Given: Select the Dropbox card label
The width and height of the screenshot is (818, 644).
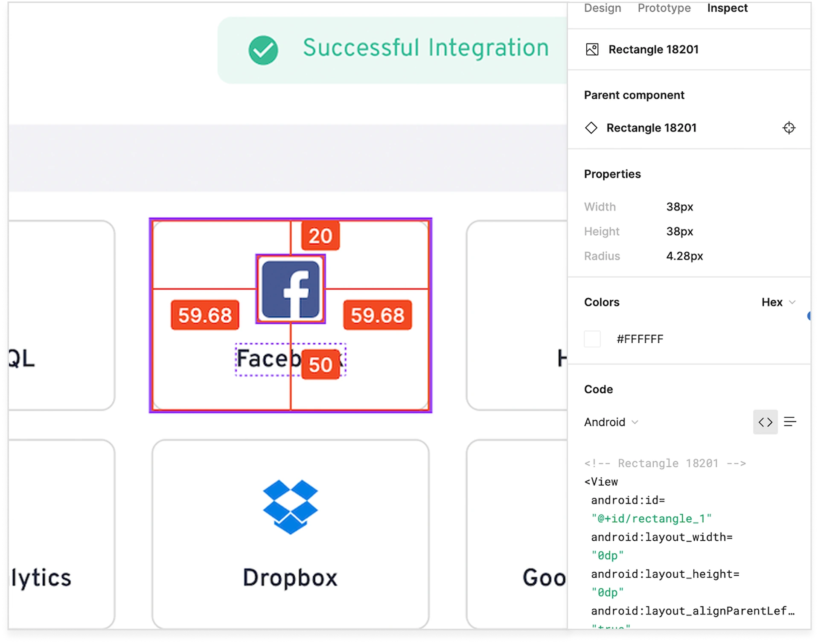Looking at the screenshot, I should (x=290, y=577).
